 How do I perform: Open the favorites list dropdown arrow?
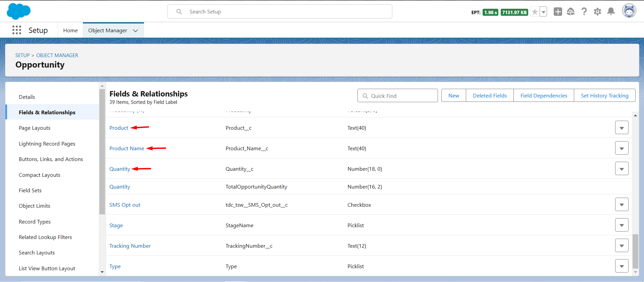point(543,12)
